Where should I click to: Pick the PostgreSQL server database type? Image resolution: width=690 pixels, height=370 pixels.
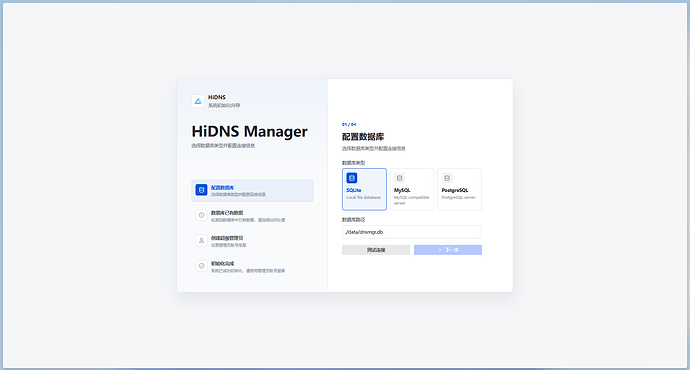459,189
